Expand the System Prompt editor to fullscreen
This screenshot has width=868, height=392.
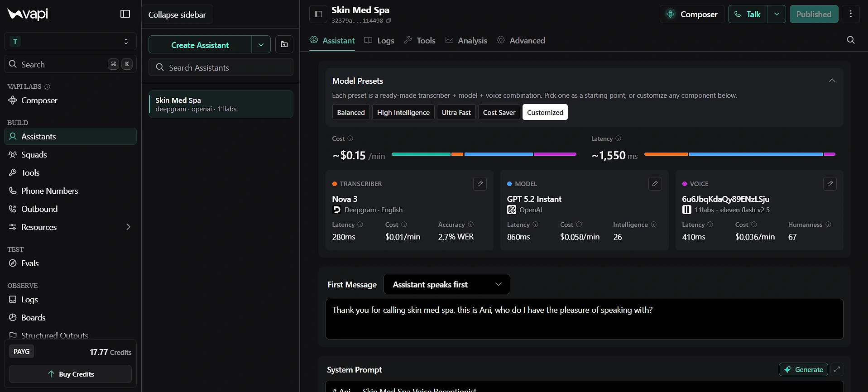click(837, 369)
